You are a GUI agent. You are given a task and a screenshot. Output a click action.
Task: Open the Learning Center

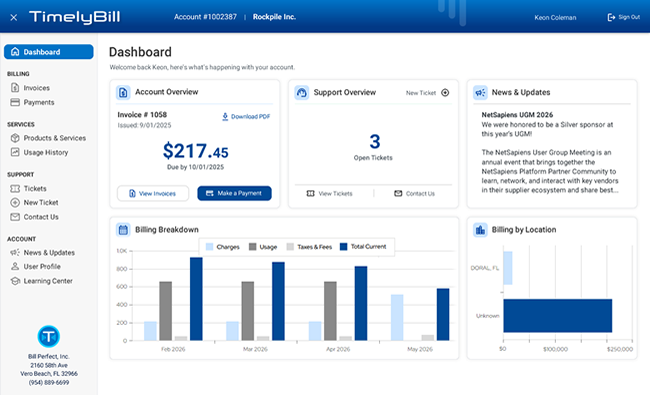pyautogui.click(x=48, y=281)
